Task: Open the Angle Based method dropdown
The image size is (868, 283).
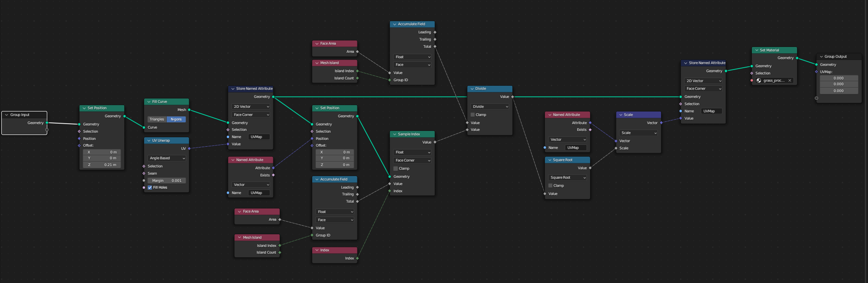Action: click(167, 158)
